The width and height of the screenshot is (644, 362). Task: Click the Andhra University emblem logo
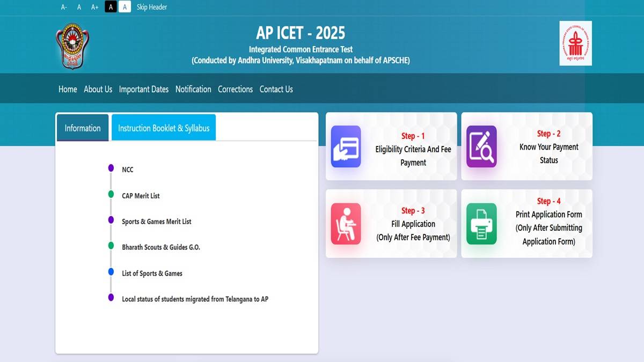[72, 46]
